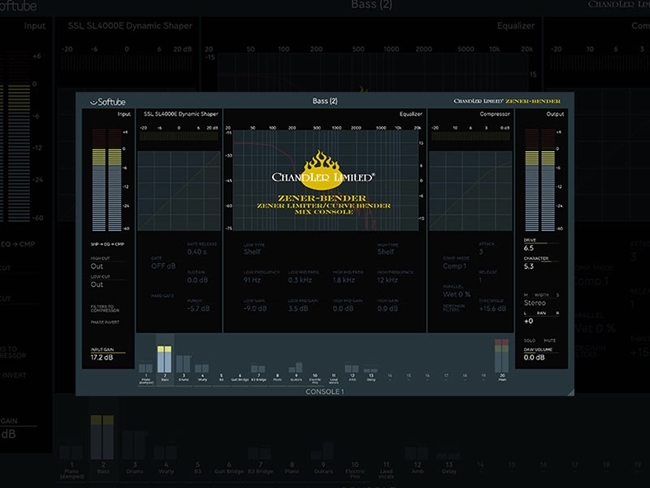Click the Console 1 label
Image resolution: width=650 pixels, height=488 pixels.
325,392
